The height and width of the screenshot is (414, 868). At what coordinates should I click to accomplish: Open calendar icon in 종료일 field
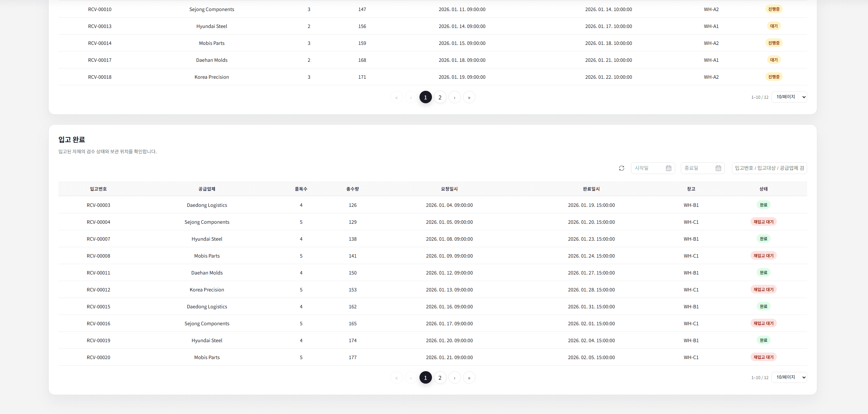pos(718,168)
